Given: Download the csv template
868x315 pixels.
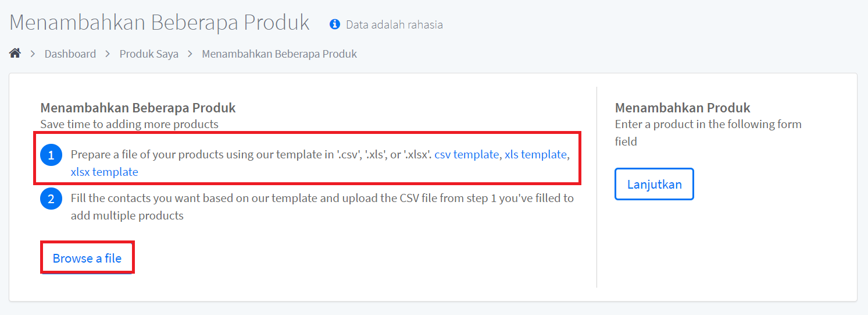Looking at the screenshot, I should [x=466, y=154].
